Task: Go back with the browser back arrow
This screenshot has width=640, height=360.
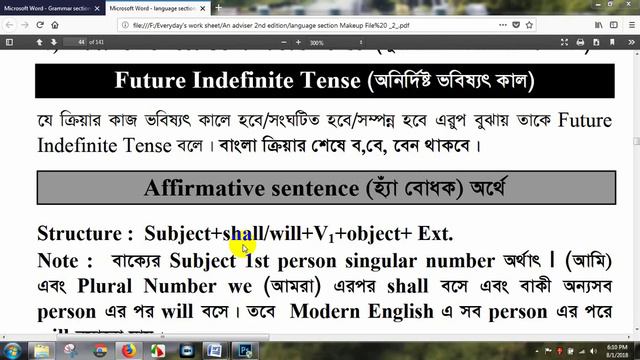Action: [x=10, y=25]
